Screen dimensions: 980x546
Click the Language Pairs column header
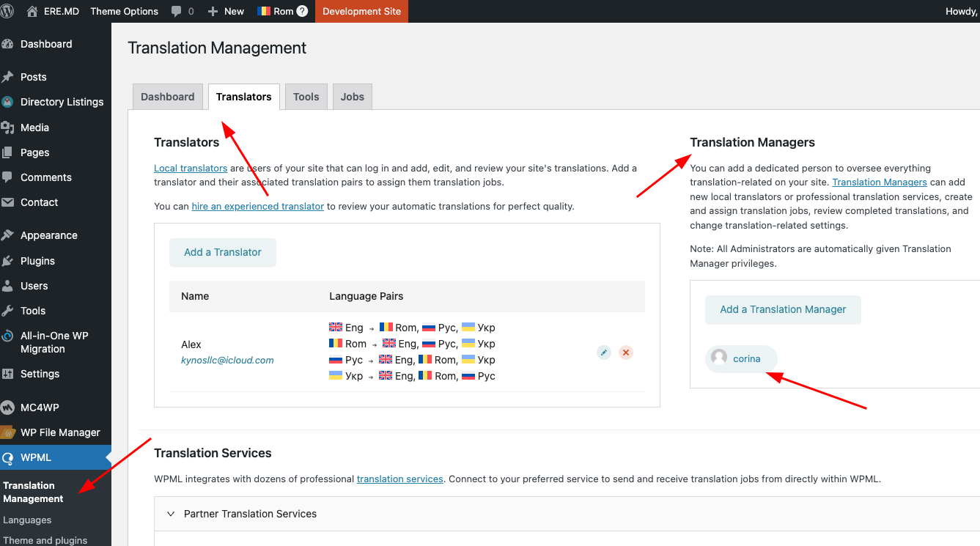tap(366, 296)
